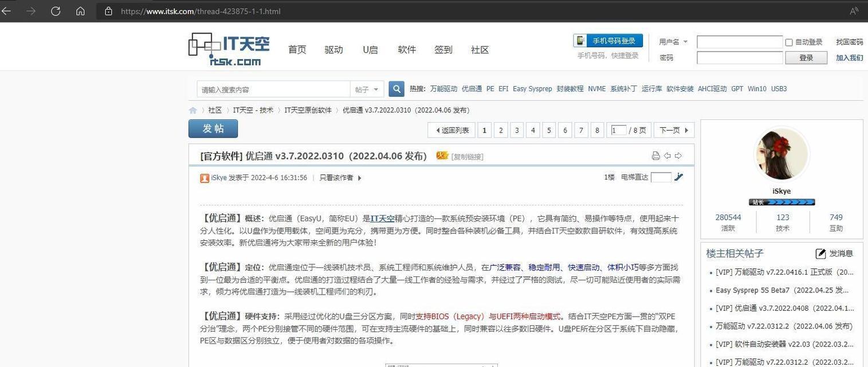Click the Win10 hot search link
This screenshot has width=868, height=367.
point(757,89)
